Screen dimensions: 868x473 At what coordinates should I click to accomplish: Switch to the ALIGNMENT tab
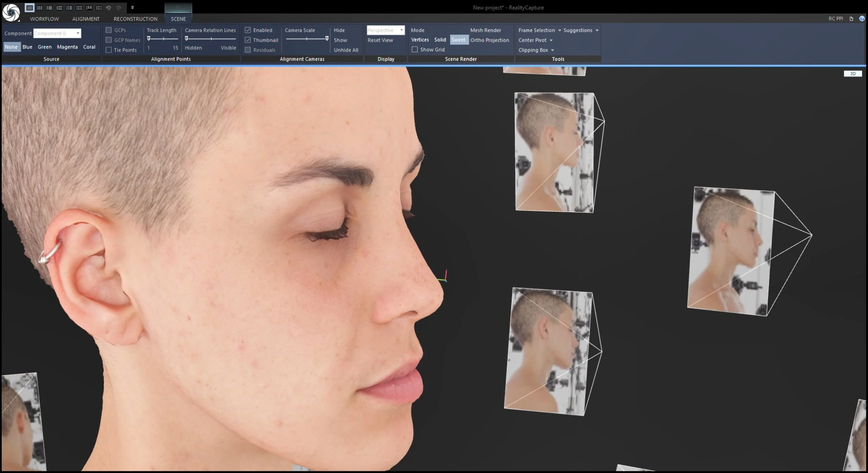[x=86, y=19]
